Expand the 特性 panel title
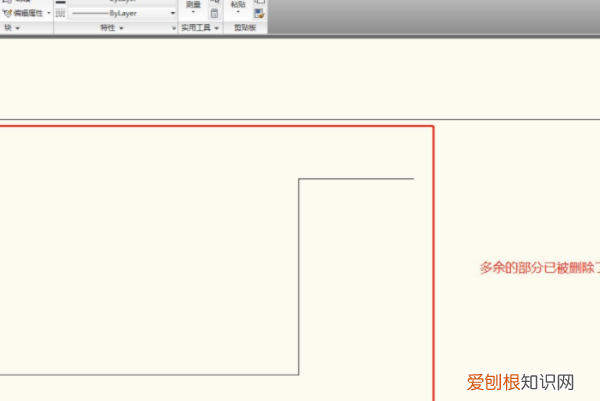This screenshot has height=401, width=600. click(111, 28)
